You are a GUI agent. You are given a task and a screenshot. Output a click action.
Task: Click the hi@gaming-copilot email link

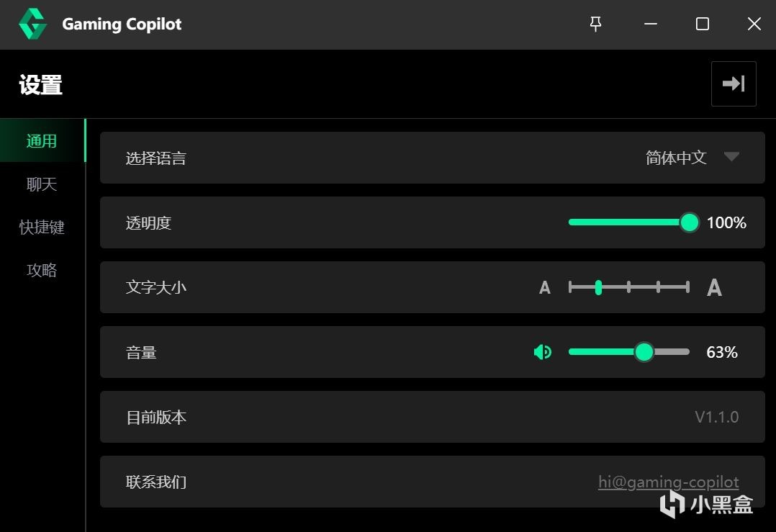coord(668,482)
